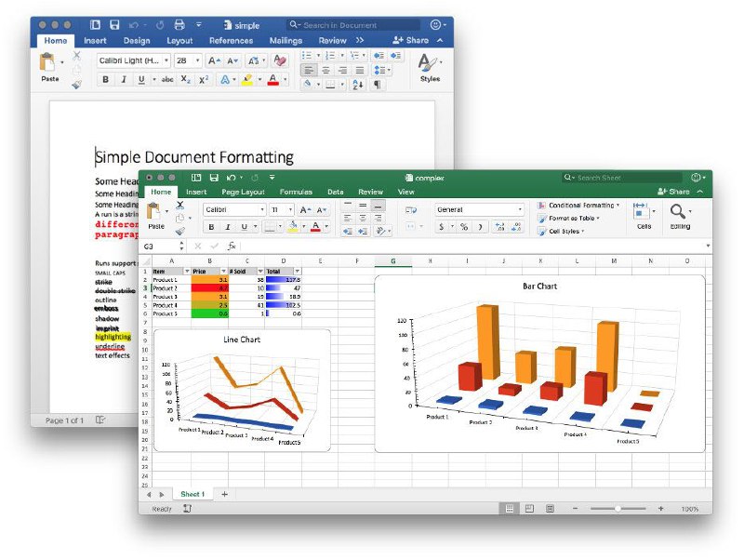The image size is (744, 560).
Task: Select Excel's fill color icon
Action: [x=294, y=227]
